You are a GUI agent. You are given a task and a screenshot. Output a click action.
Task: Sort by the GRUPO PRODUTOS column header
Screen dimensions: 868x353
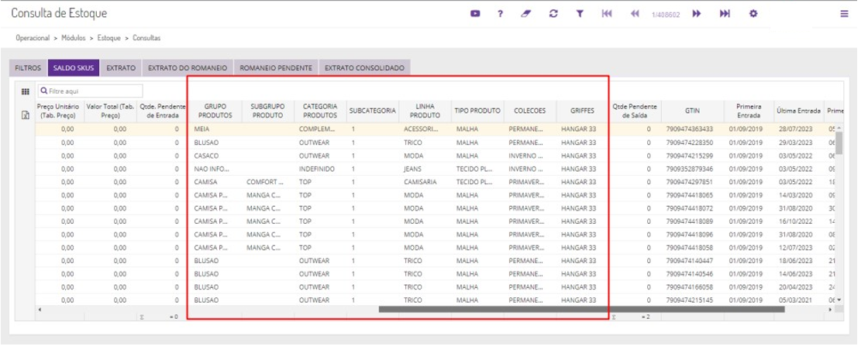pos(214,111)
